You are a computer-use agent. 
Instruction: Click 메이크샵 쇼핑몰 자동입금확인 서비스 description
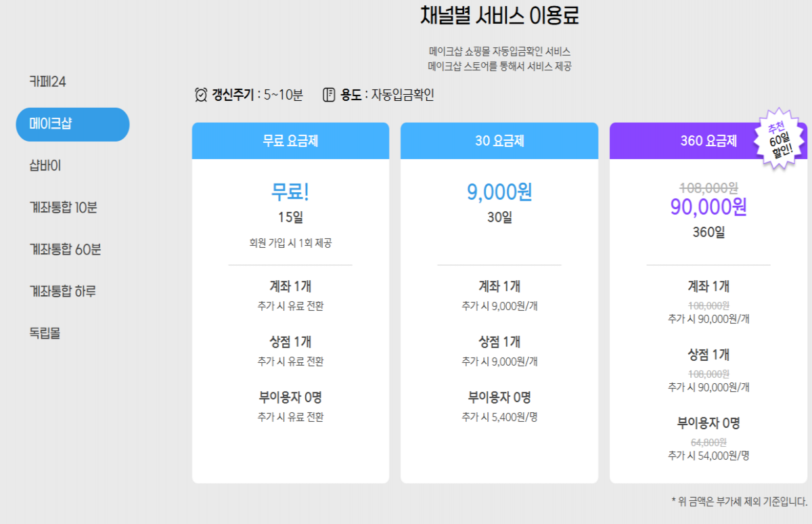point(499,51)
